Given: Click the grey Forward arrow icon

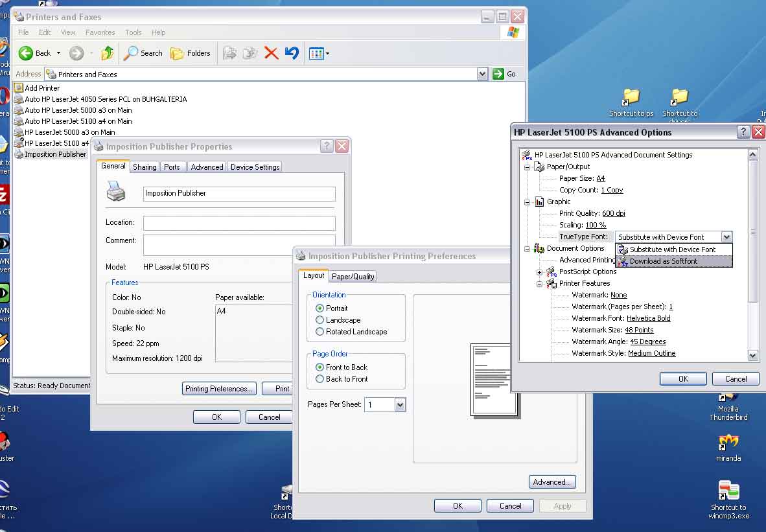Looking at the screenshot, I should (76, 52).
